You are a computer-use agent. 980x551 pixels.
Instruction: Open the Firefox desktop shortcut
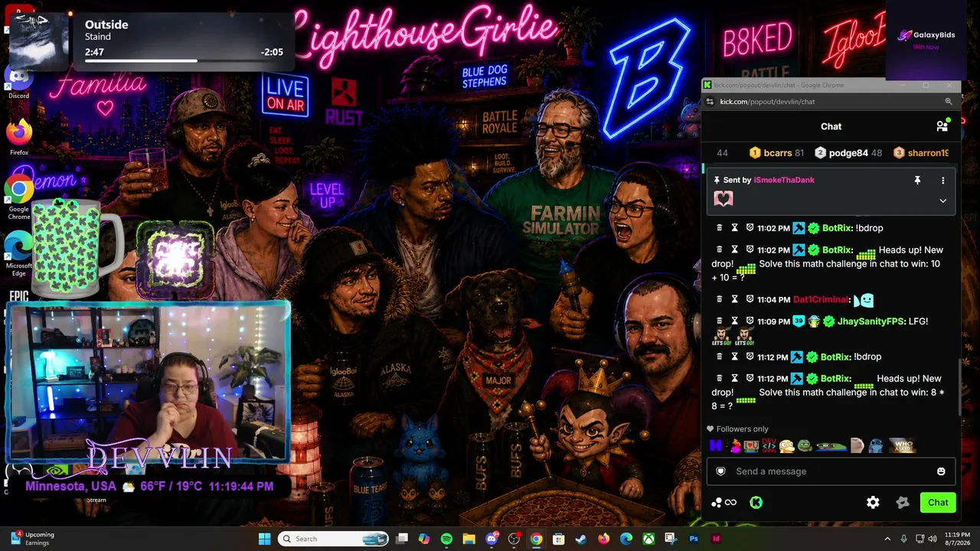[x=19, y=137]
